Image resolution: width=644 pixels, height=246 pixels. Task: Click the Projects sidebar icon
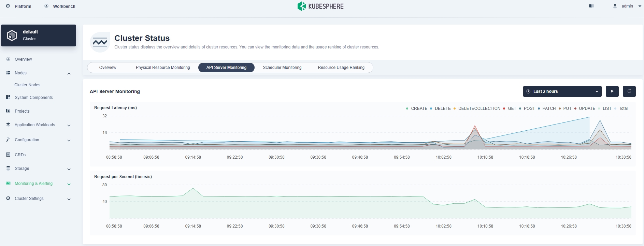click(8, 111)
